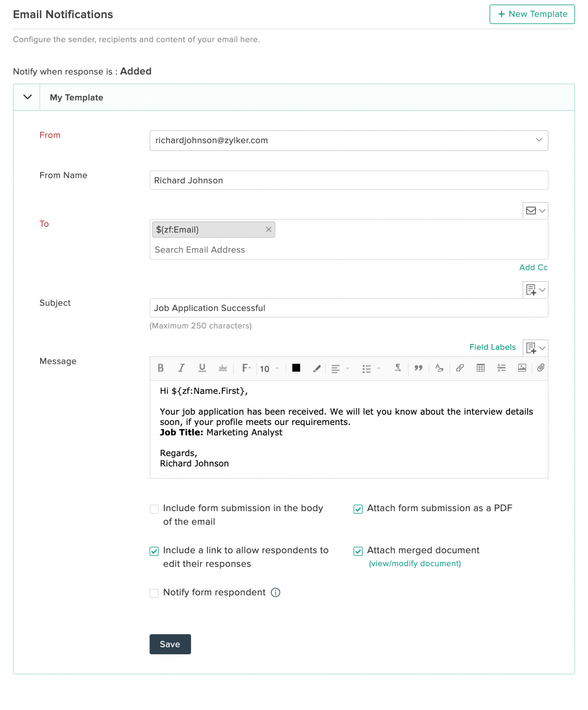Screen dimensions: 588x710
Task: Insert a blockquote with the quote icon
Action: (418, 368)
